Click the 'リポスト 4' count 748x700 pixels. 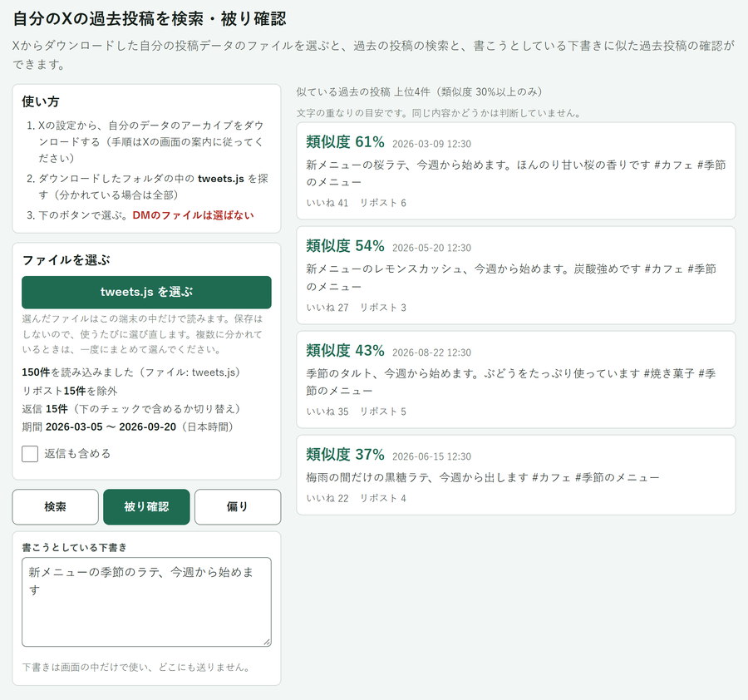382,499
